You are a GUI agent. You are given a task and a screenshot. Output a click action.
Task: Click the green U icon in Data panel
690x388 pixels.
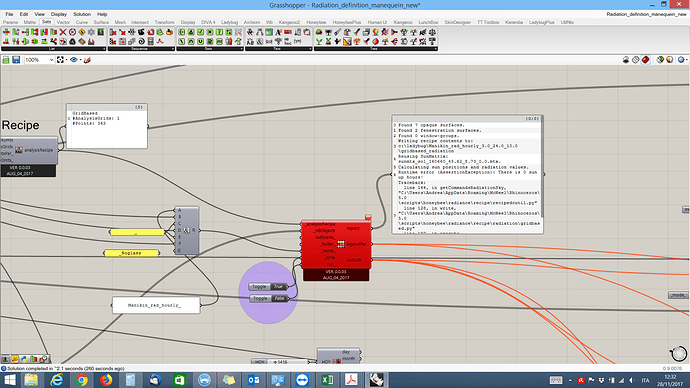coord(200,41)
